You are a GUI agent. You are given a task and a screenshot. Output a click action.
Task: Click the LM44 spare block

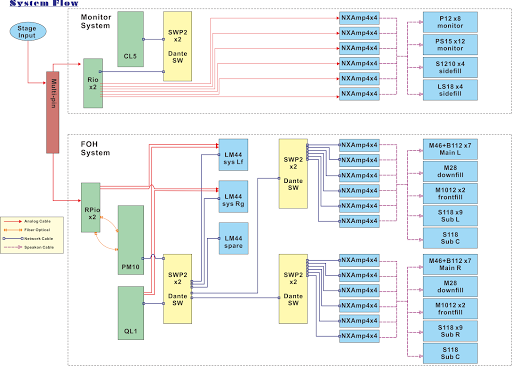[x=233, y=239]
